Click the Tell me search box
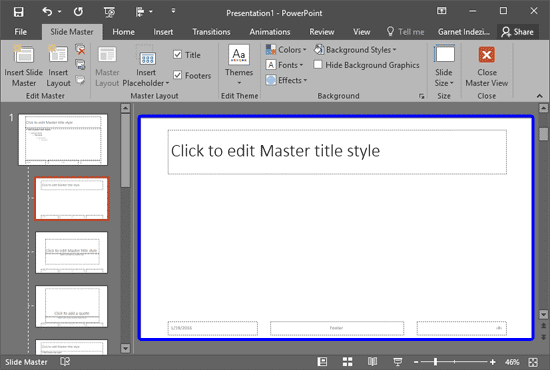 (x=405, y=32)
